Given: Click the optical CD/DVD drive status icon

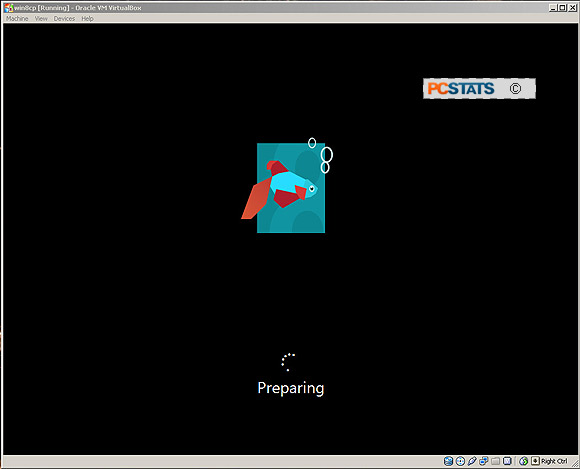Looking at the screenshot, I should pos(460,461).
